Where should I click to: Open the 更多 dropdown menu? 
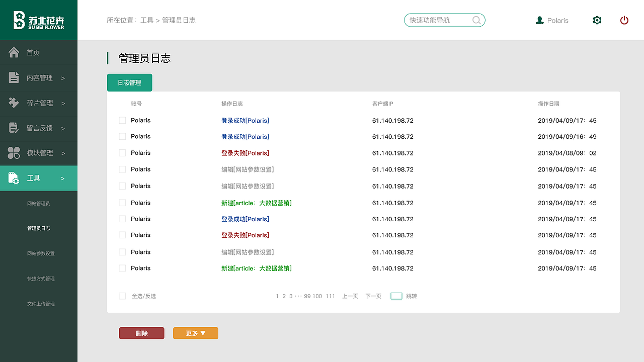pos(195,333)
